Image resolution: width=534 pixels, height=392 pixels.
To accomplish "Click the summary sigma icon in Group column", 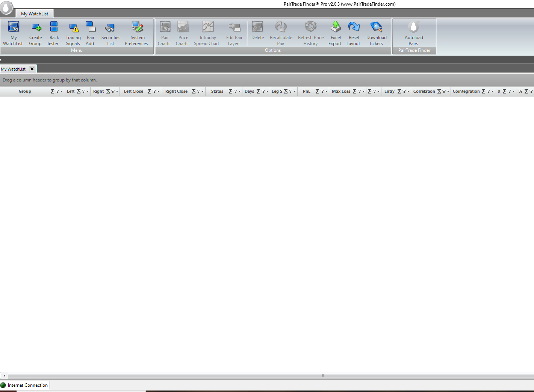I will tap(53, 91).
